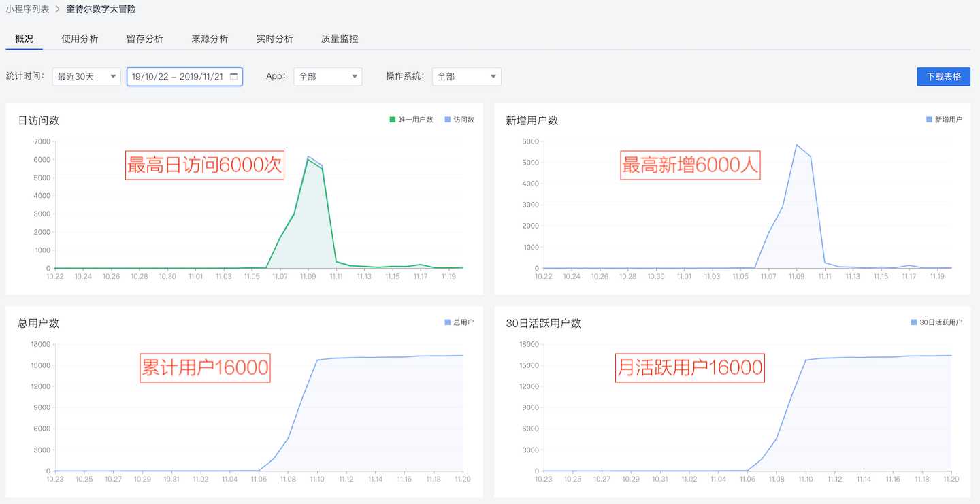
Task: Click the 30日活跃用户数 chart title
Action: click(x=544, y=323)
